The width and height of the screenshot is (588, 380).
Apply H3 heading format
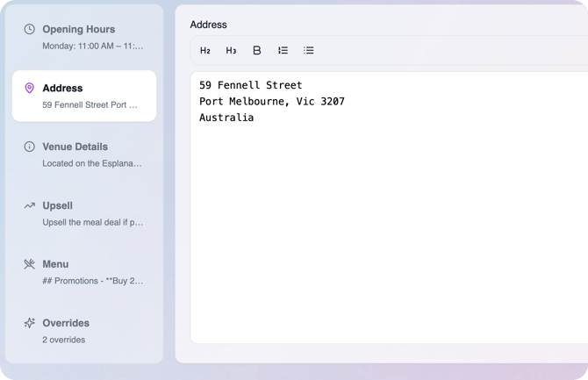point(231,50)
